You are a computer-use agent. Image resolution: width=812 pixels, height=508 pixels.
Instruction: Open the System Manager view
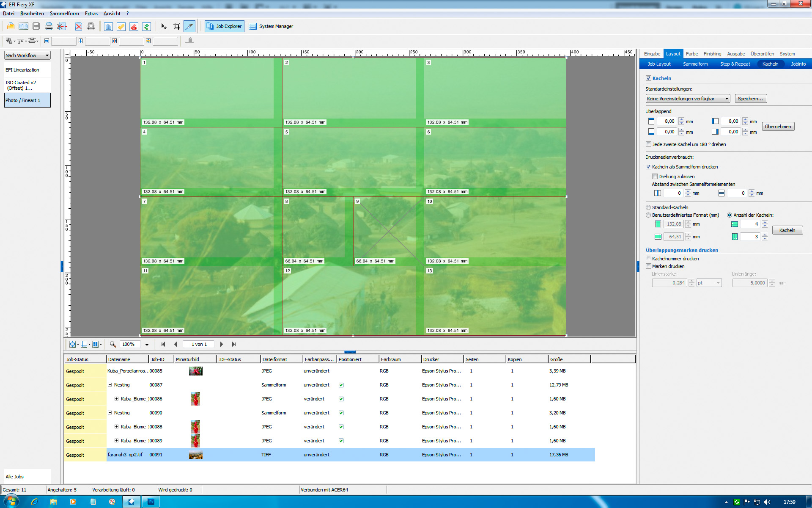pos(271,26)
